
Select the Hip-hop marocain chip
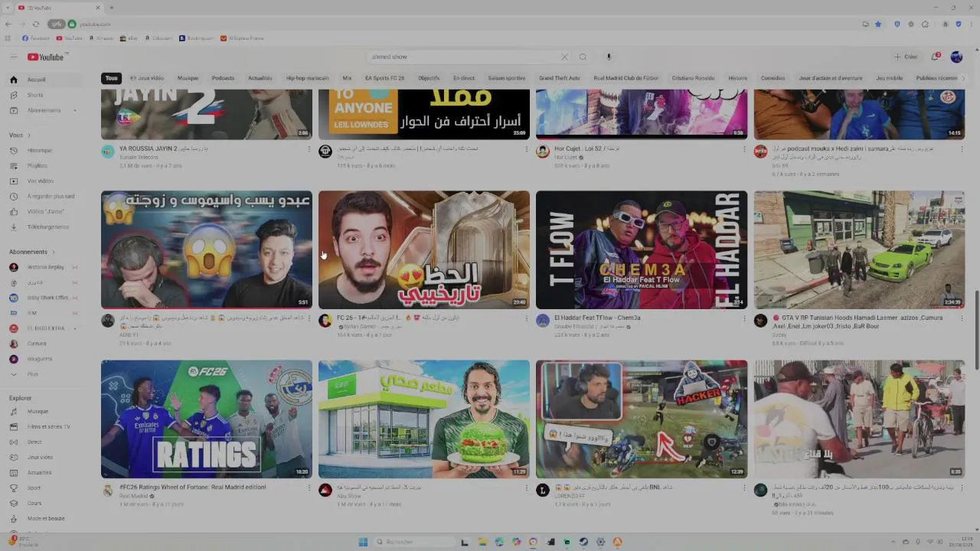tap(307, 78)
